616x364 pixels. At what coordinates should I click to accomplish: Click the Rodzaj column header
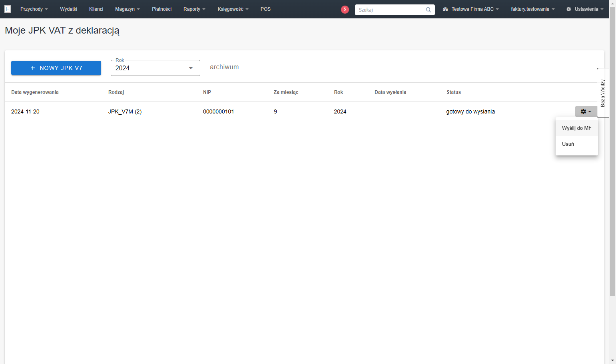tap(116, 92)
